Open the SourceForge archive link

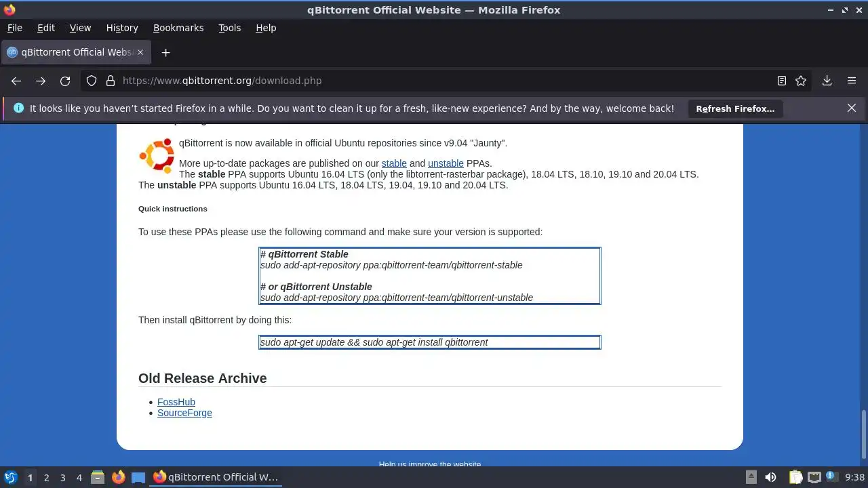(x=184, y=413)
